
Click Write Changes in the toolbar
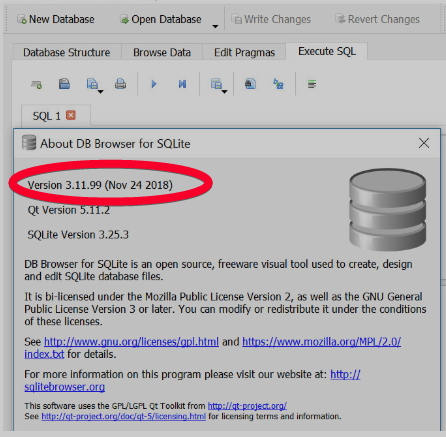pos(271,19)
